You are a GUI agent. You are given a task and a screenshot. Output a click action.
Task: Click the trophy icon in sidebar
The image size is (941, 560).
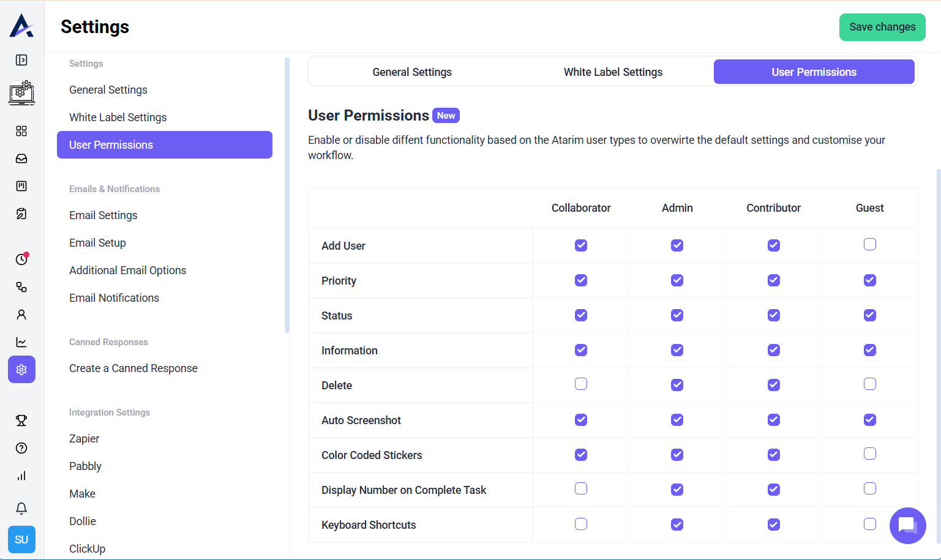click(21, 420)
